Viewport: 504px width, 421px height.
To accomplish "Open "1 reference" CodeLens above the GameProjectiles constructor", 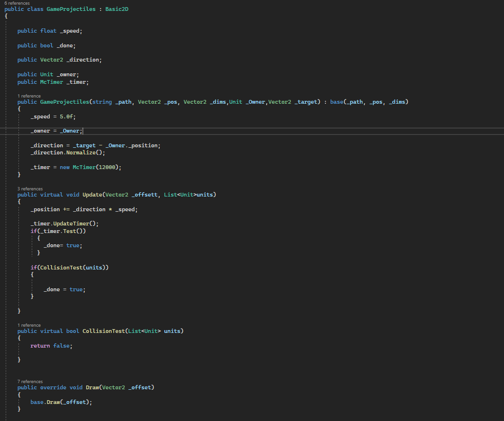I will [29, 96].
